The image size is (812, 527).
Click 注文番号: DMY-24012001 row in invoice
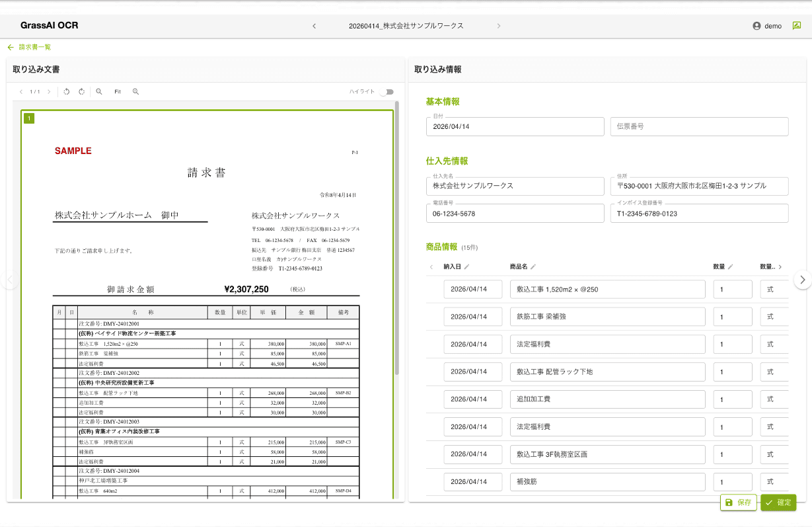tap(109, 324)
